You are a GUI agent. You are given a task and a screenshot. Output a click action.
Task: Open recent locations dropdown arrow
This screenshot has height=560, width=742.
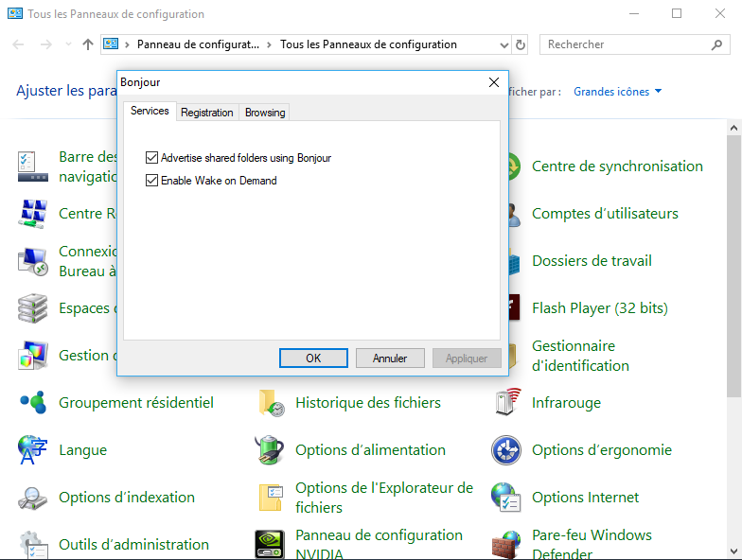click(x=68, y=44)
